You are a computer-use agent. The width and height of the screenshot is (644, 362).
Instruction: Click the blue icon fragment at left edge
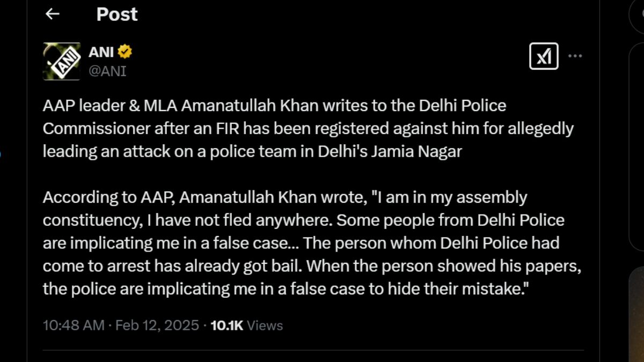click(1, 155)
